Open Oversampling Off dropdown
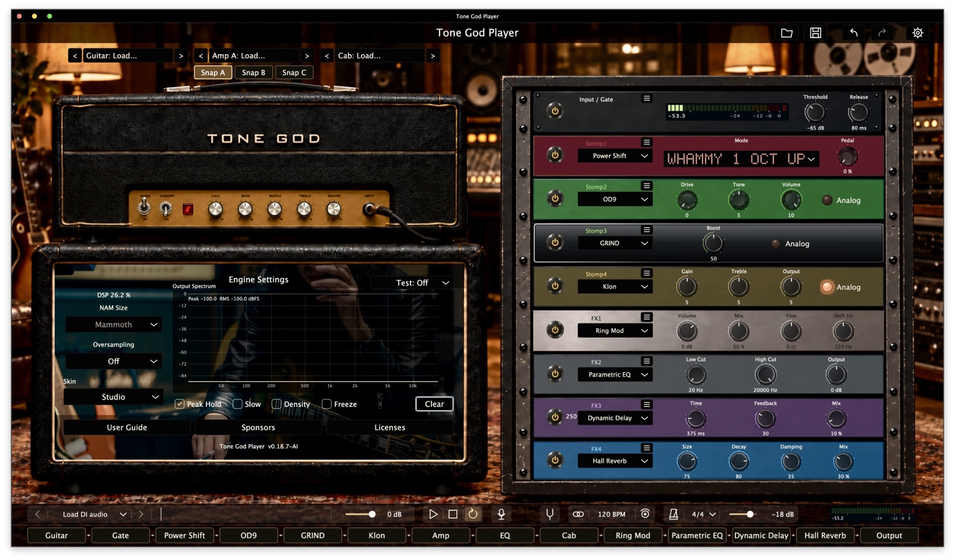The image size is (955, 560). tap(114, 361)
